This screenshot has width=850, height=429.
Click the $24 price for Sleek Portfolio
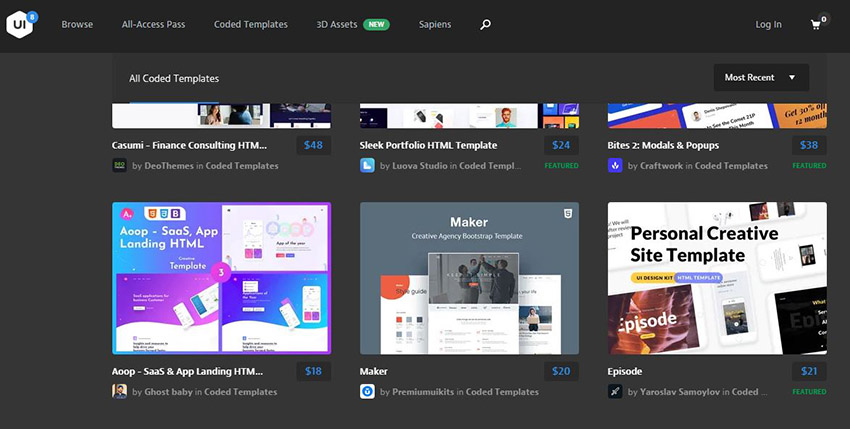561,145
